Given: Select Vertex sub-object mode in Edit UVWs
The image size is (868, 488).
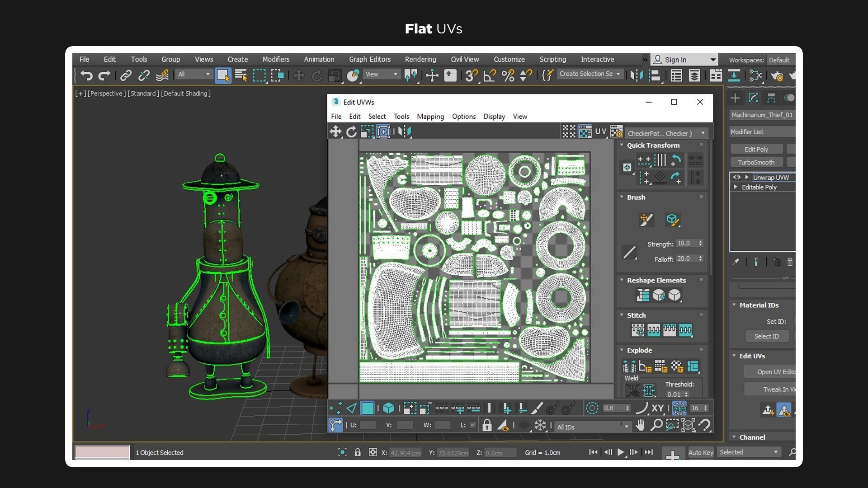Looking at the screenshot, I should coord(335,408).
